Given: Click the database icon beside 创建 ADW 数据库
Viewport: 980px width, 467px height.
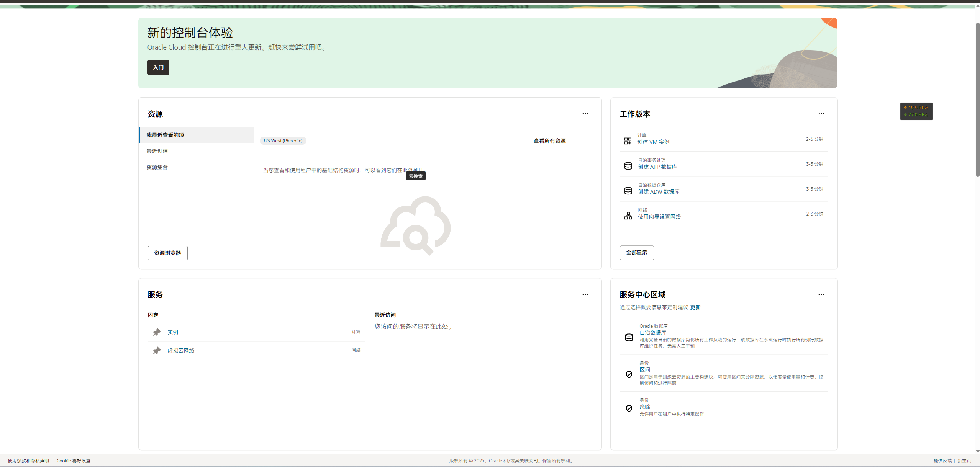Looking at the screenshot, I should (628, 191).
